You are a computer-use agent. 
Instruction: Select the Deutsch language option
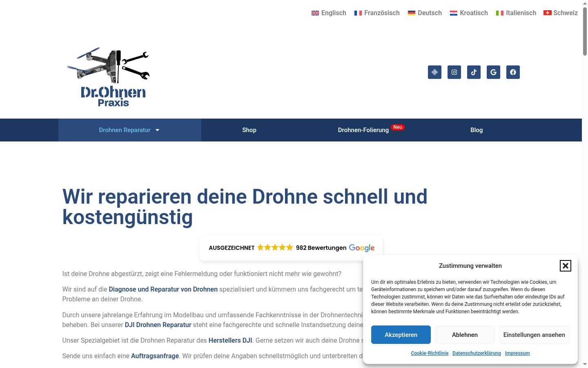[425, 13]
